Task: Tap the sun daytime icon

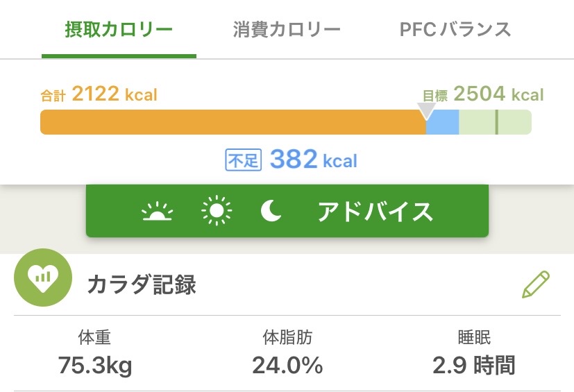Action: tap(217, 212)
